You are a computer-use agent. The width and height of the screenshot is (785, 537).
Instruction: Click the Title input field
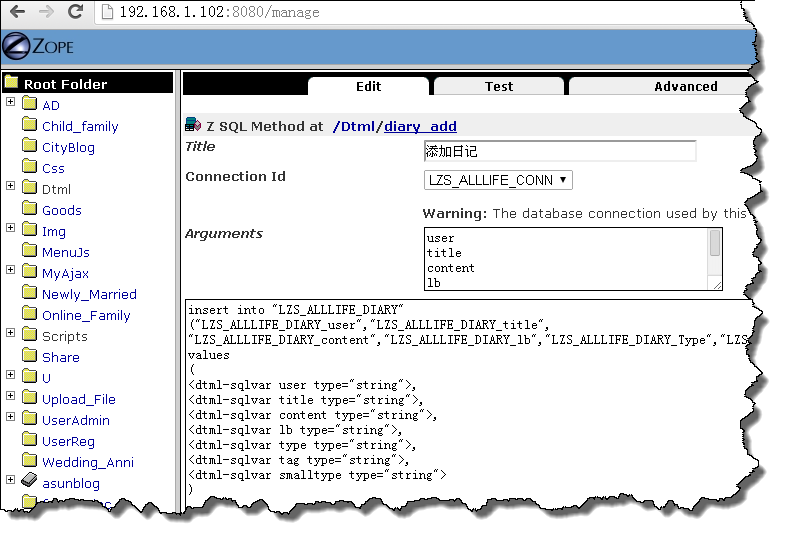[x=560, y=151]
